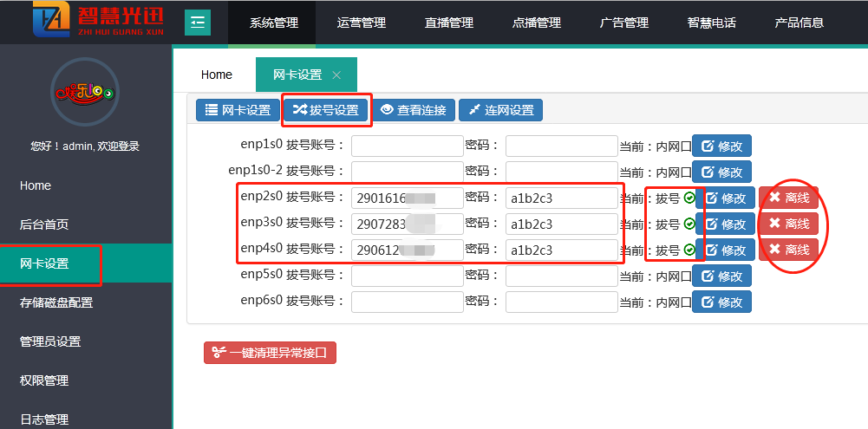868x429 pixels.
Task: Open the 运营管理 top menu
Action: (362, 23)
